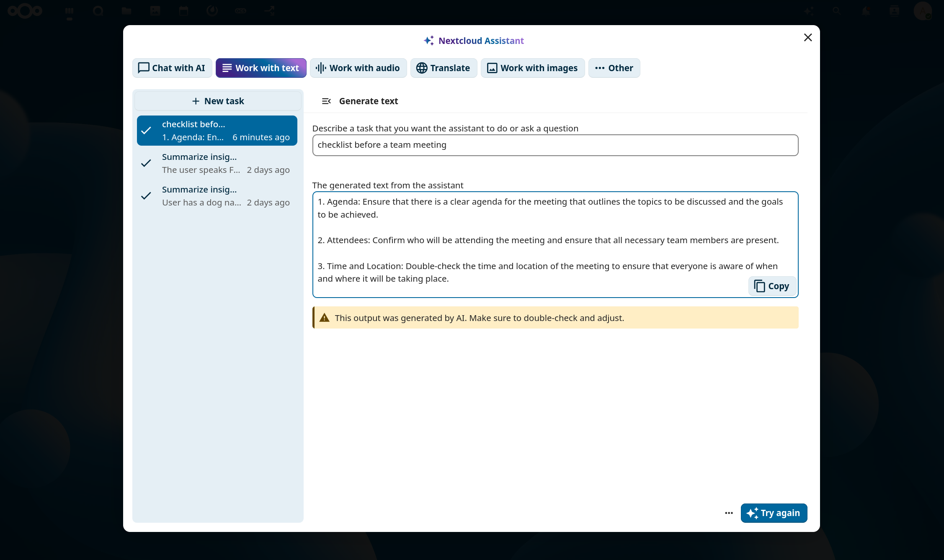This screenshot has width=944, height=560.
Task: Click the task description input field
Action: 555,145
